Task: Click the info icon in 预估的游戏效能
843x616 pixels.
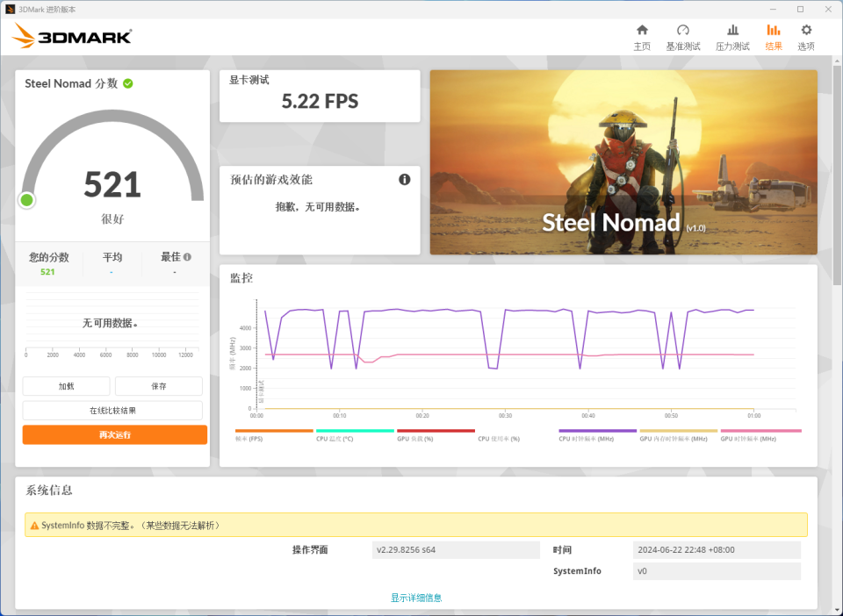Action: point(404,179)
